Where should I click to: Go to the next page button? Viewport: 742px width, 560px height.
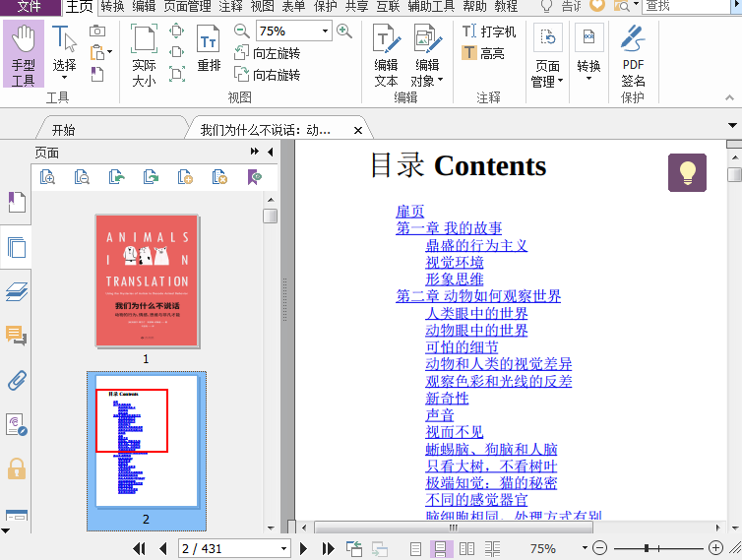pos(303,548)
